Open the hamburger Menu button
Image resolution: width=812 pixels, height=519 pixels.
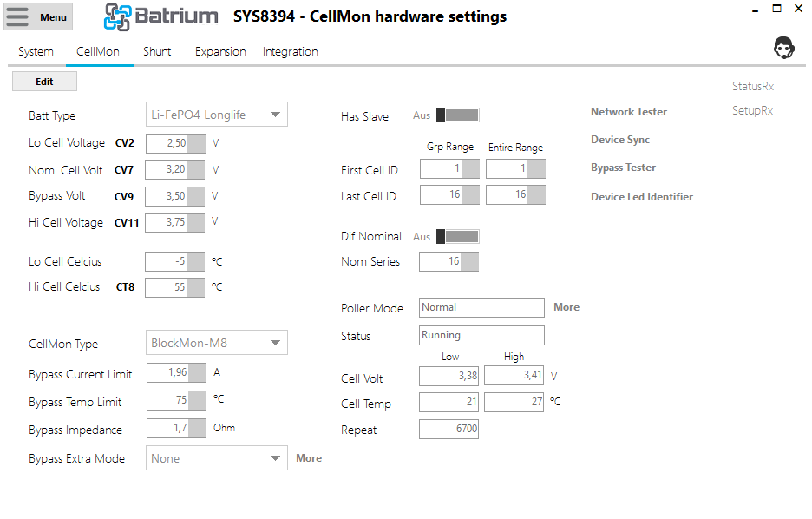38,16
